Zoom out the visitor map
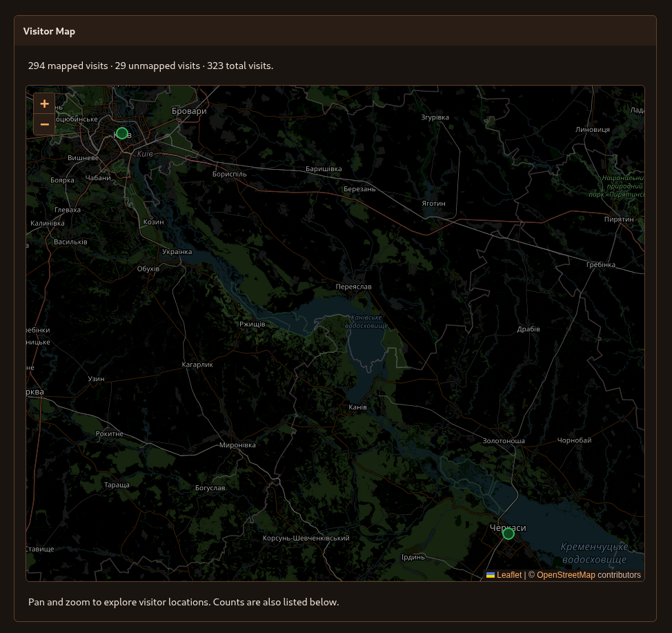The height and width of the screenshot is (633, 672). point(44,124)
